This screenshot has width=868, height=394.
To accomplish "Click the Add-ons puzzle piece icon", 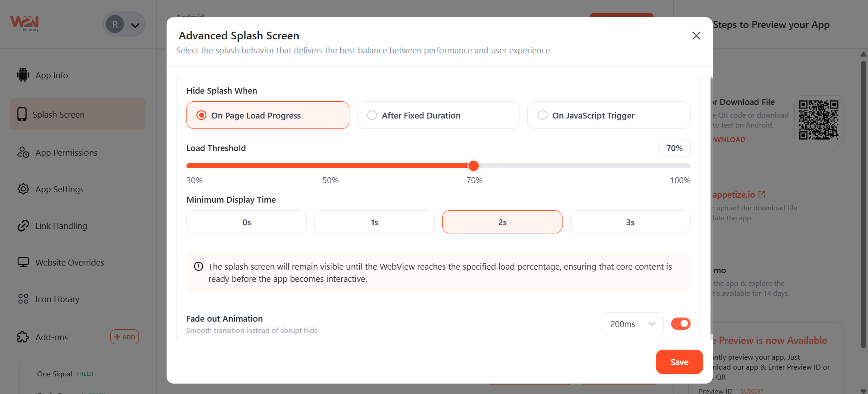I will pos(23,337).
